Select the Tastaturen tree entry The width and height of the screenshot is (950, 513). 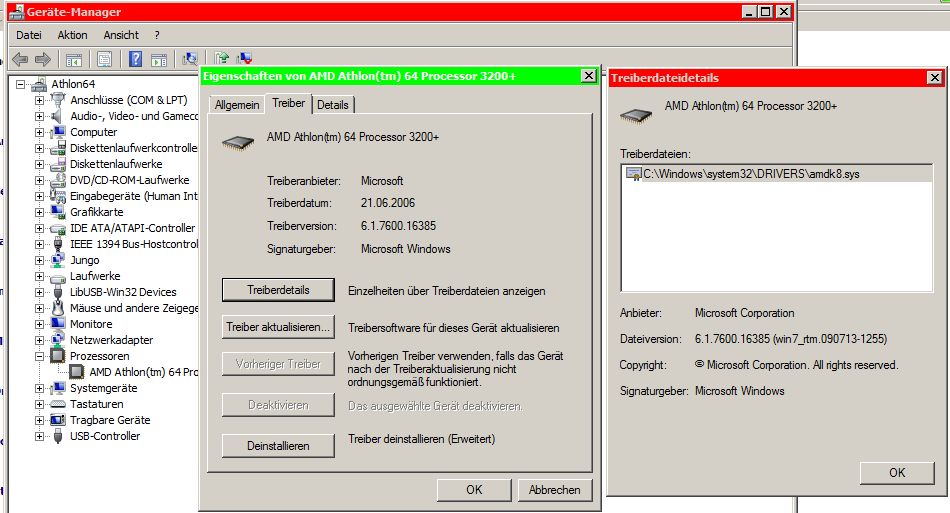click(x=96, y=404)
